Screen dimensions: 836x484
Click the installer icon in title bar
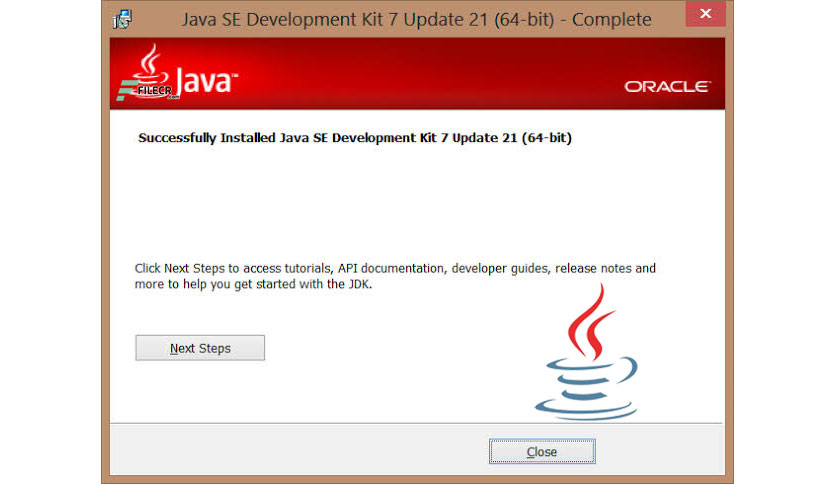[x=122, y=20]
